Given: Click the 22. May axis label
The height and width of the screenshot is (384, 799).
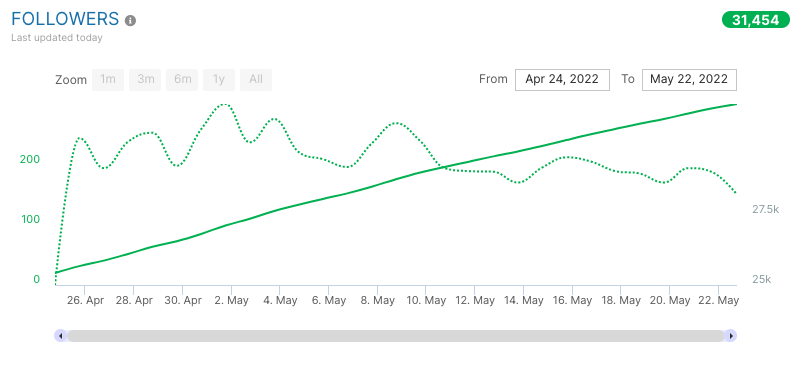Looking at the screenshot, I should click(x=719, y=300).
